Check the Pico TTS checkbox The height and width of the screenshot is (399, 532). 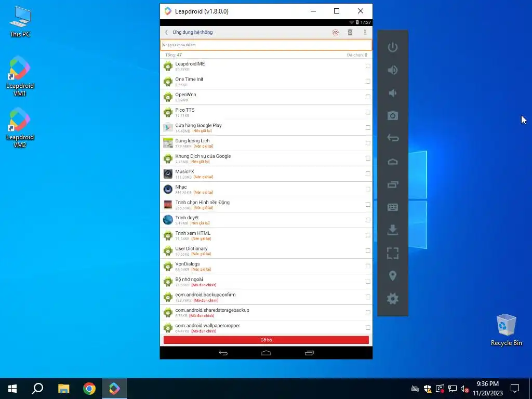tap(368, 112)
